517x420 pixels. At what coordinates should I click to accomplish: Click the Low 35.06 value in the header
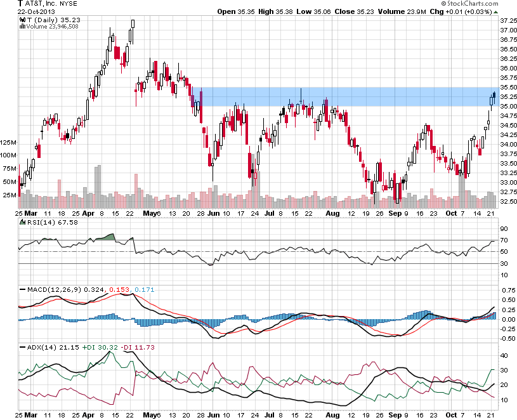[313, 11]
